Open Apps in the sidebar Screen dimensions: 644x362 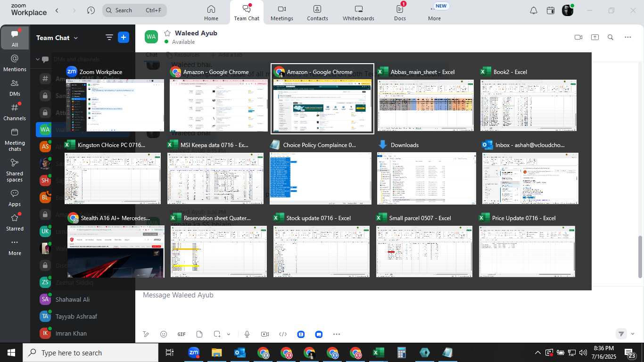pos(15,198)
